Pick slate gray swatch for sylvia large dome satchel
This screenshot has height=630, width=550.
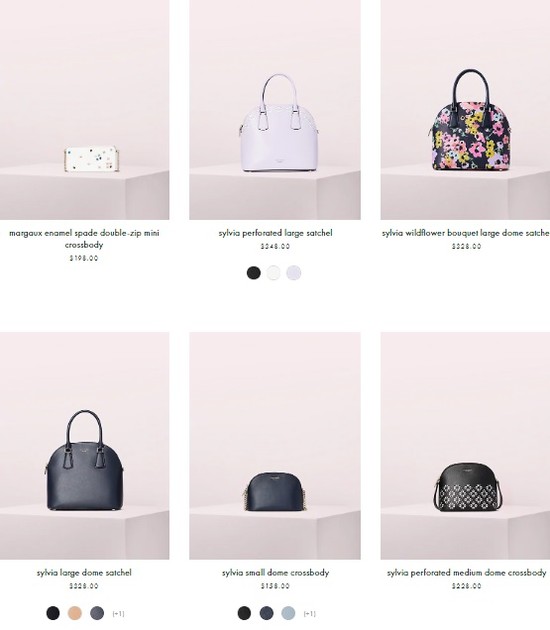(x=97, y=613)
